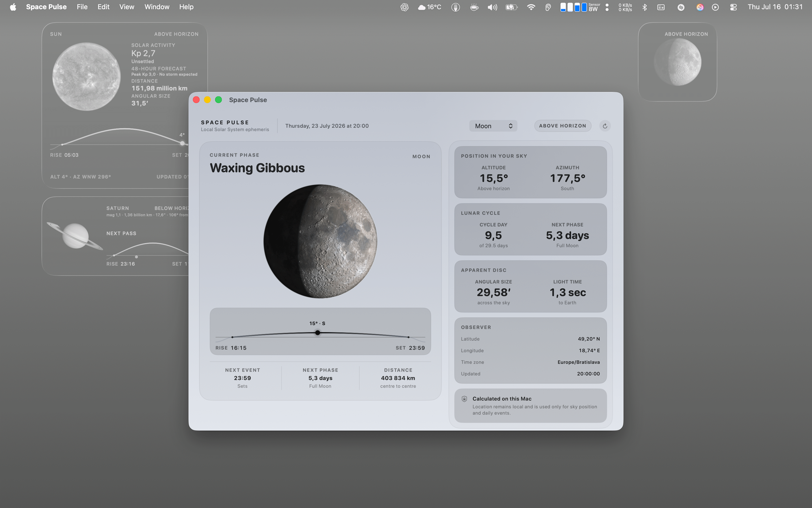This screenshot has width=812, height=508.
Task: Click the Next Event time 23:59 Sets
Action: coord(242,378)
